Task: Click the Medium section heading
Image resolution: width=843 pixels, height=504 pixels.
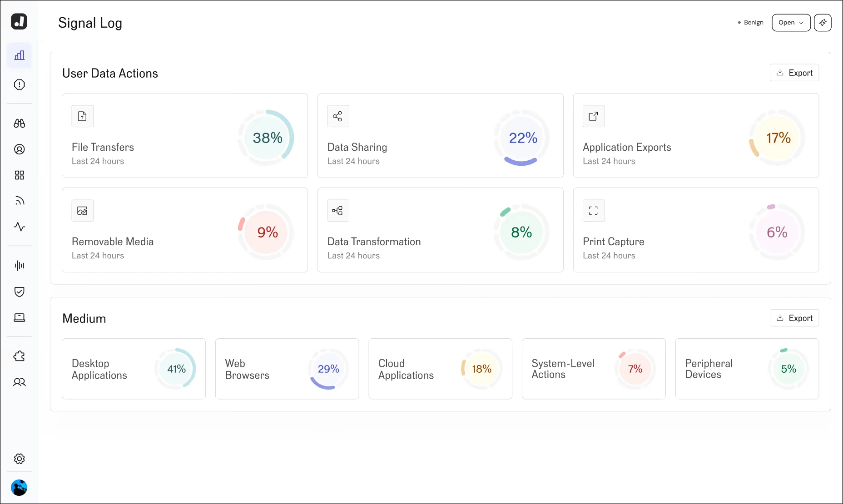Action: click(84, 319)
